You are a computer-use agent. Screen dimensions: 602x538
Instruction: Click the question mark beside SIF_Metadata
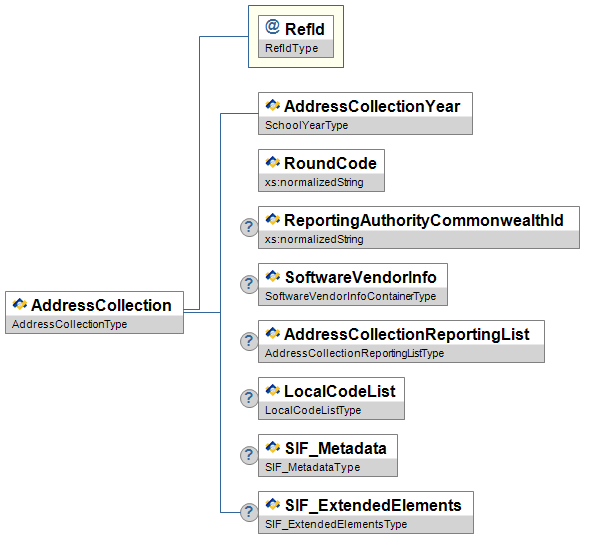pos(249,455)
